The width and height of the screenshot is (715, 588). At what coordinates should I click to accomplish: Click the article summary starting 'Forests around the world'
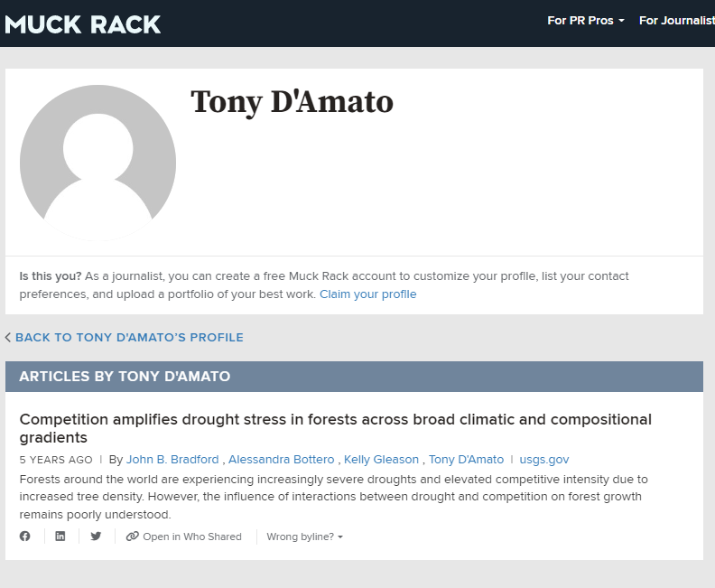[333, 497]
